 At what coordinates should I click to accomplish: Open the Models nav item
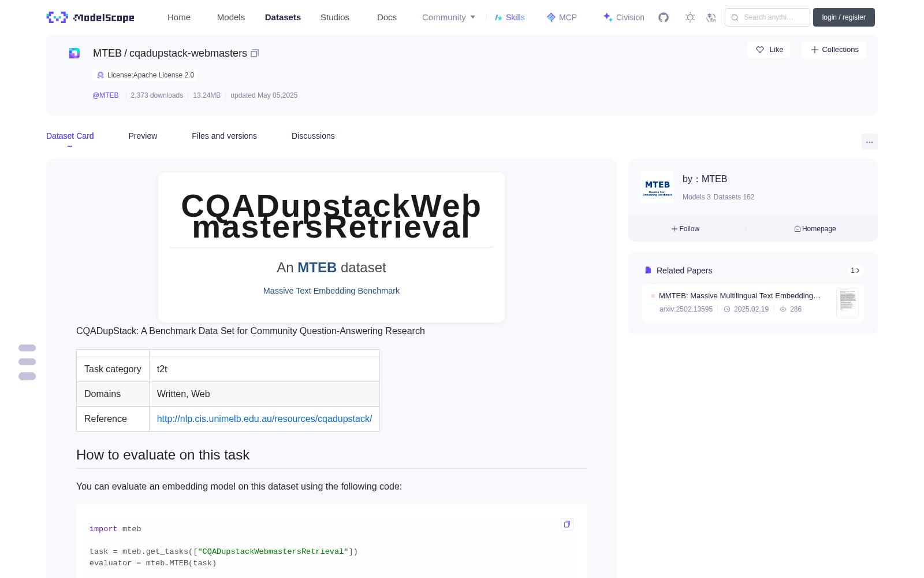tap(231, 17)
